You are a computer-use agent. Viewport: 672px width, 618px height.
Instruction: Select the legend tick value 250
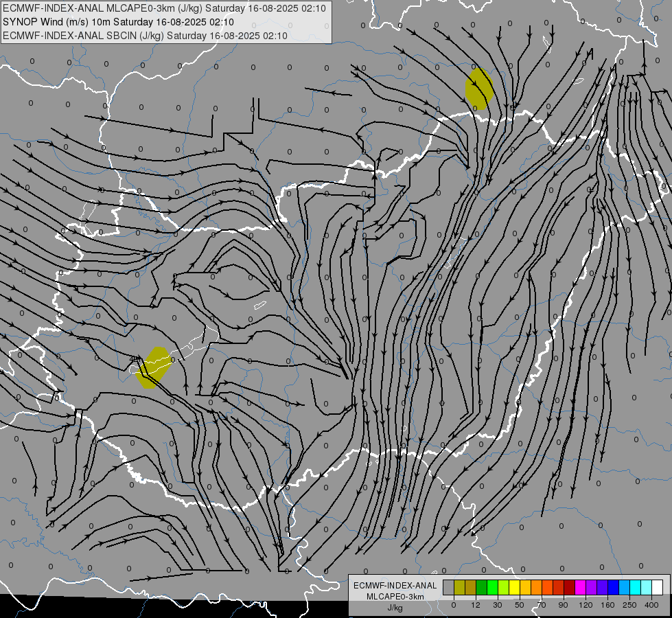[x=629, y=605]
